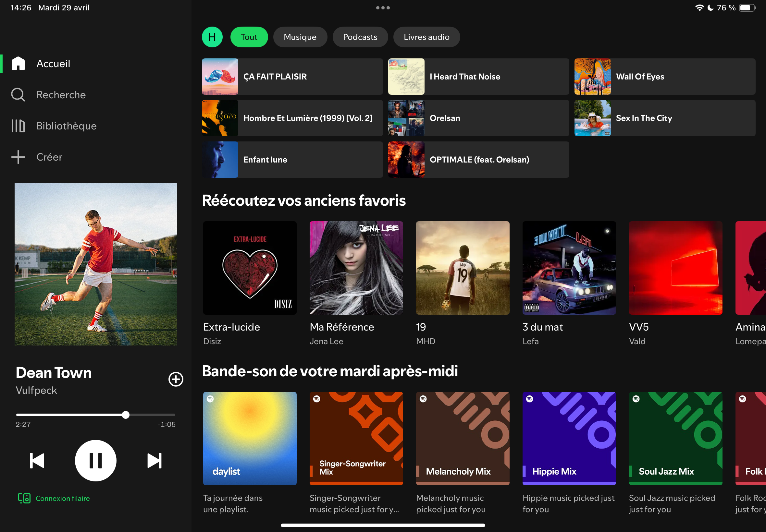Click the Créer label in sidebar

(x=49, y=157)
